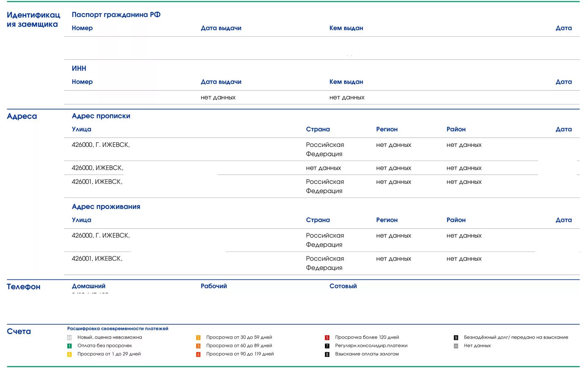Image resolution: width=588 pixels, height=370 pixels.
Task: Click the white square marked 0 in legend
Action: (x=70, y=338)
